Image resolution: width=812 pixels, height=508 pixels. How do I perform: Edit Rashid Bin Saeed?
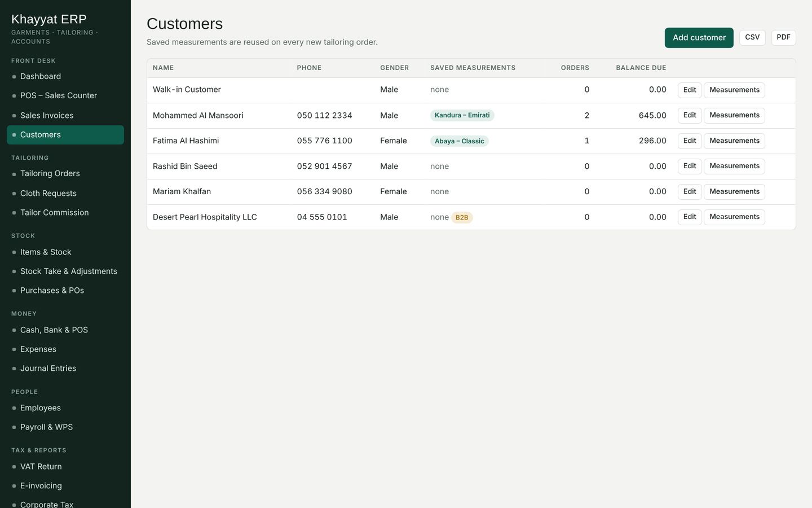[x=690, y=166]
